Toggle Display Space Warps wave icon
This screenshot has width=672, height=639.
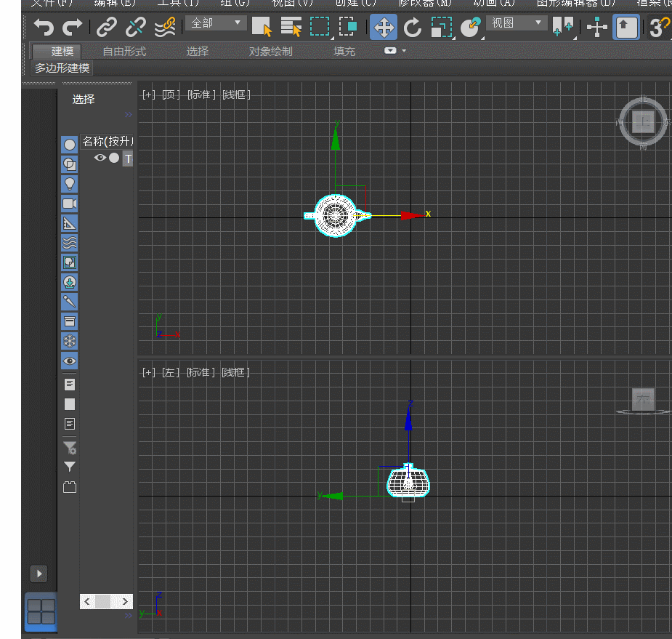click(70, 243)
